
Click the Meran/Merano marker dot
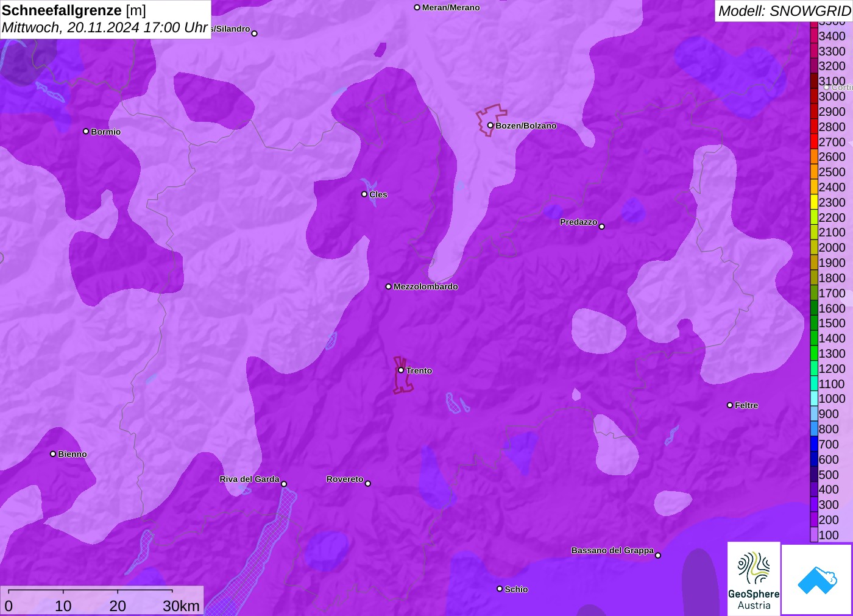[417, 7]
